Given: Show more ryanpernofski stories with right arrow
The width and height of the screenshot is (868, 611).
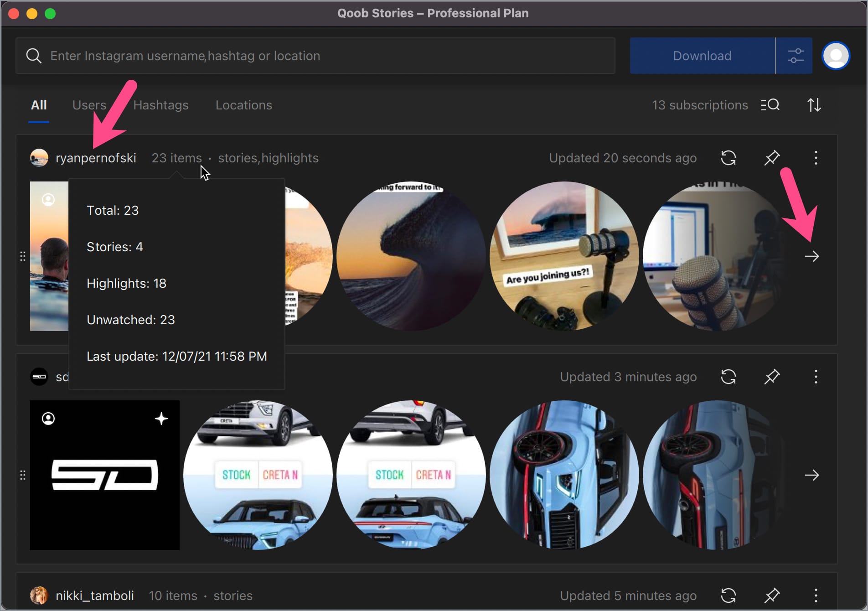Looking at the screenshot, I should coord(812,256).
